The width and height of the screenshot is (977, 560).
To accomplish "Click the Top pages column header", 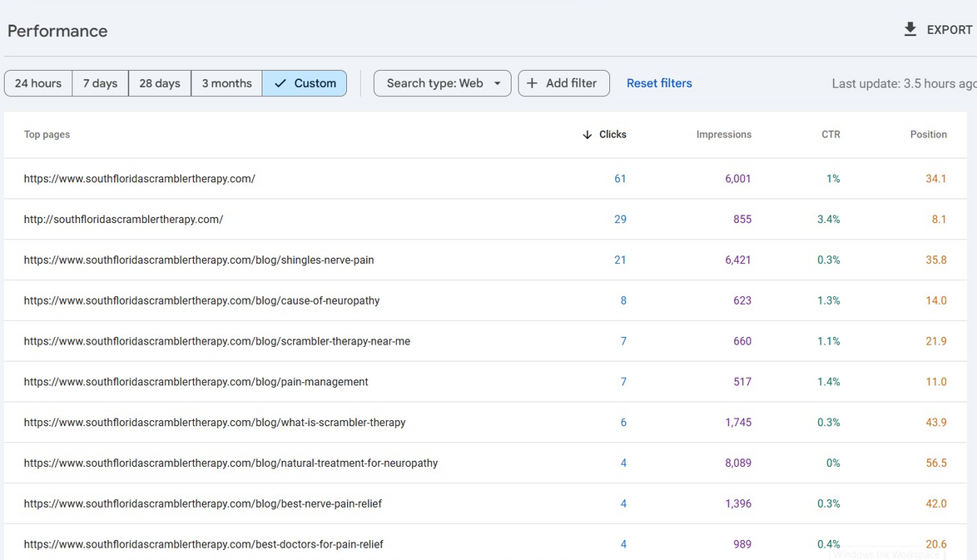I will click(47, 135).
